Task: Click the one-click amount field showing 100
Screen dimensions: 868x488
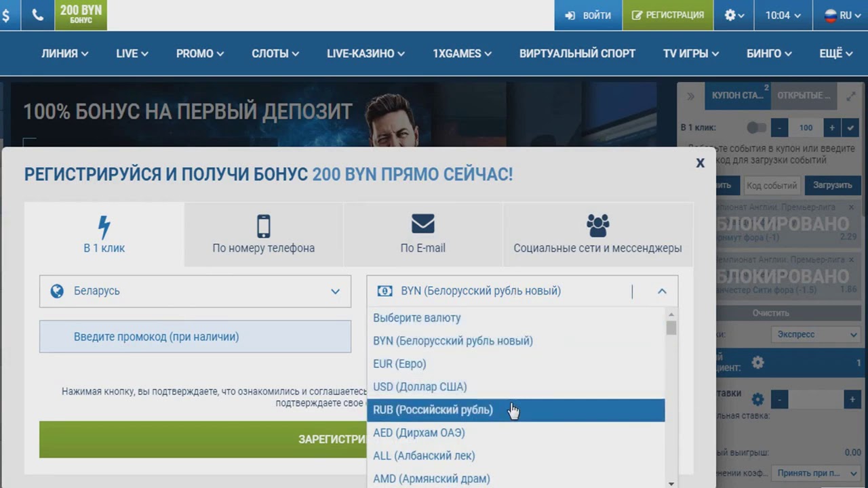Action: pos(806,127)
